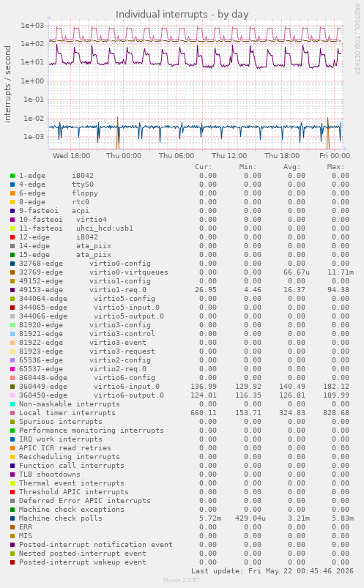Click the pink Local timer interrupts swatch

(x=12, y=413)
